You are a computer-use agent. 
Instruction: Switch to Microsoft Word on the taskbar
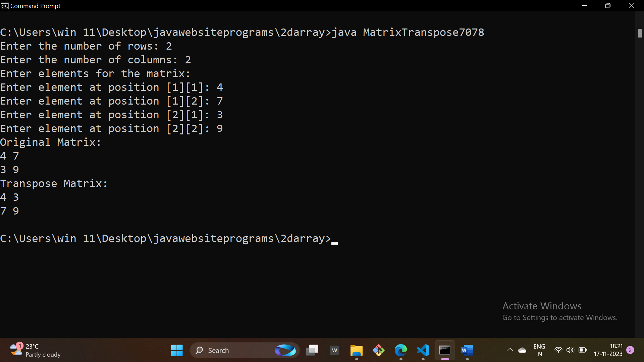467,350
